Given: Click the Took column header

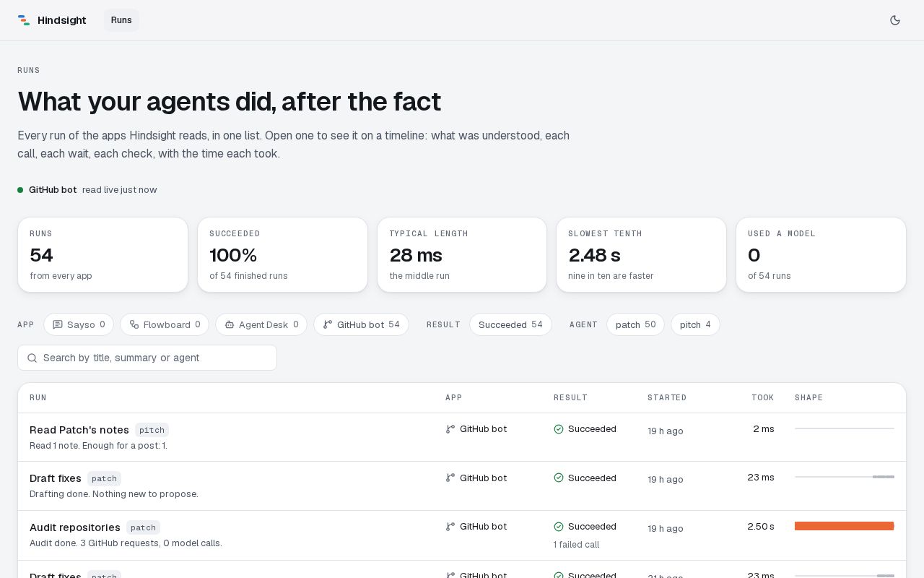Looking at the screenshot, I should pos(762,398).
